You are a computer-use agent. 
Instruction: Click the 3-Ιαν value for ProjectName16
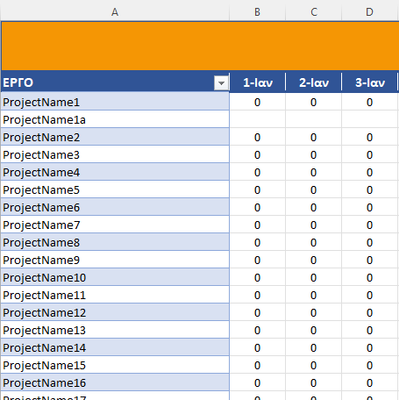(x=370, y=383)
